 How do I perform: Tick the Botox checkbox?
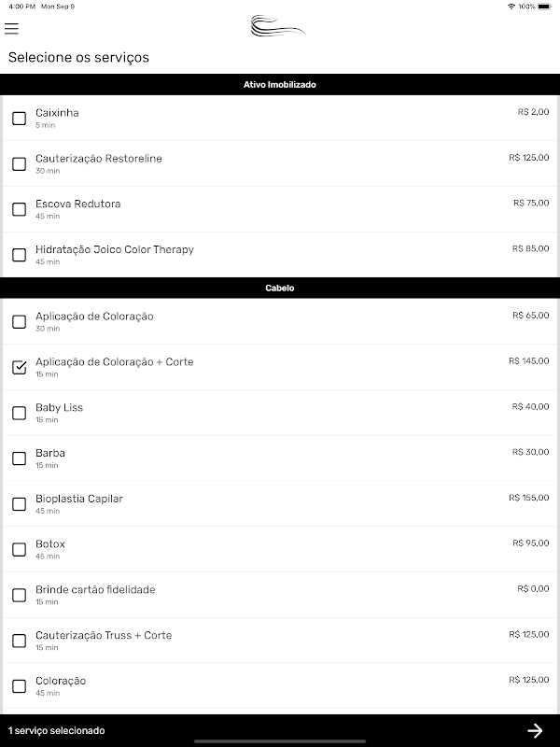point(19,549)
